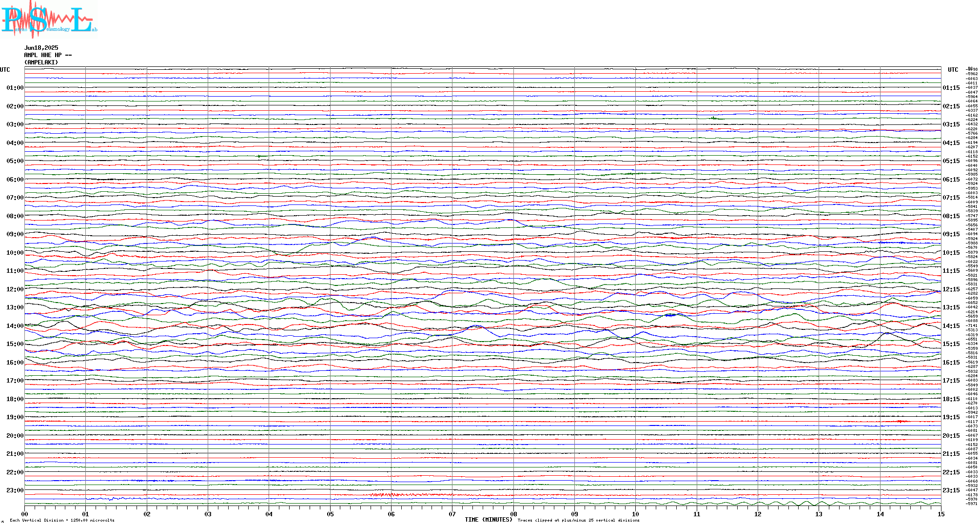The image size is (980, 527).
Task: Click the station line AMPL HHE HP --
Action: 48,55
